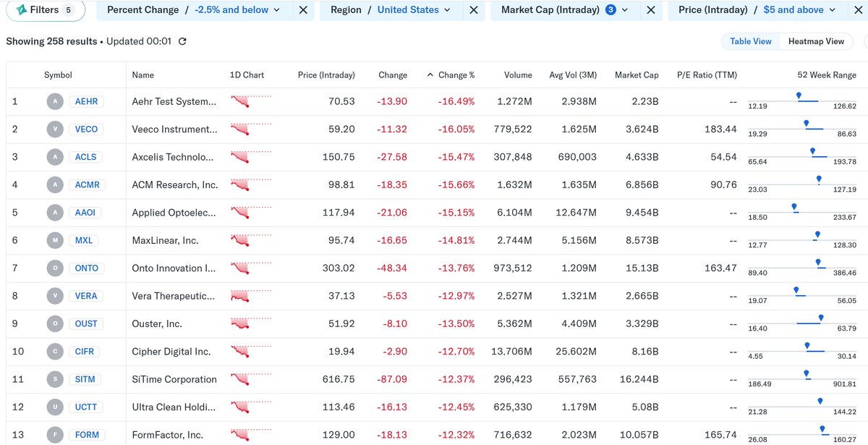The image size is (868, 445).
Task: Click the Market Cap value 16.244B
Action: click(639, 379)
